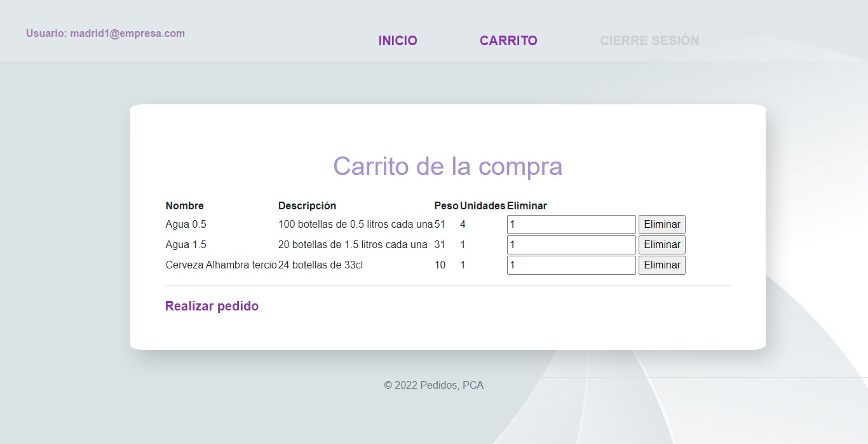Click the Realizar pedido link
The image size is (868, 444).
coord(212,306)
